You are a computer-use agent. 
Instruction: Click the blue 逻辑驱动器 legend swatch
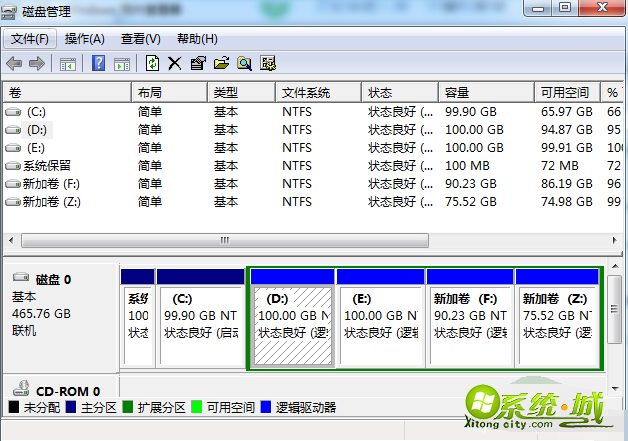(x=266, y=407)
